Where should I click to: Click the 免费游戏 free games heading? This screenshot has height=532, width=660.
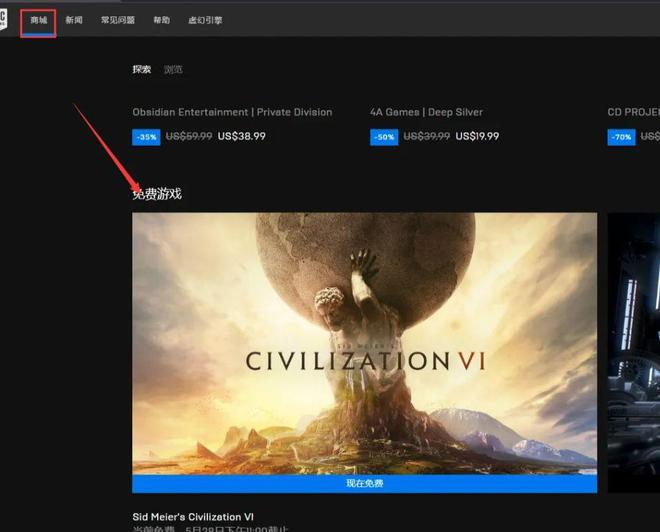coord(157,194)
